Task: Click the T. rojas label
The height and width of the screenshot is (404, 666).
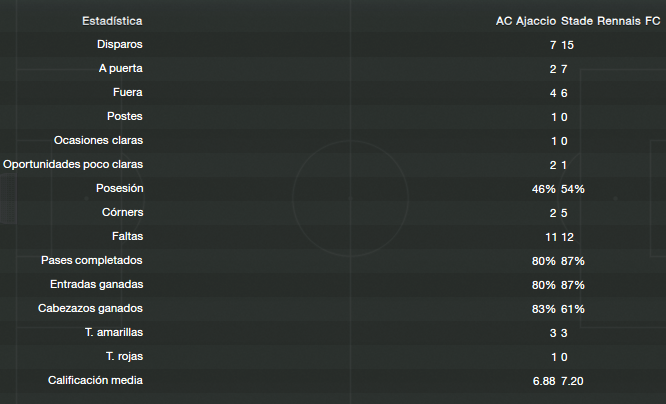Action: (124, 356)
